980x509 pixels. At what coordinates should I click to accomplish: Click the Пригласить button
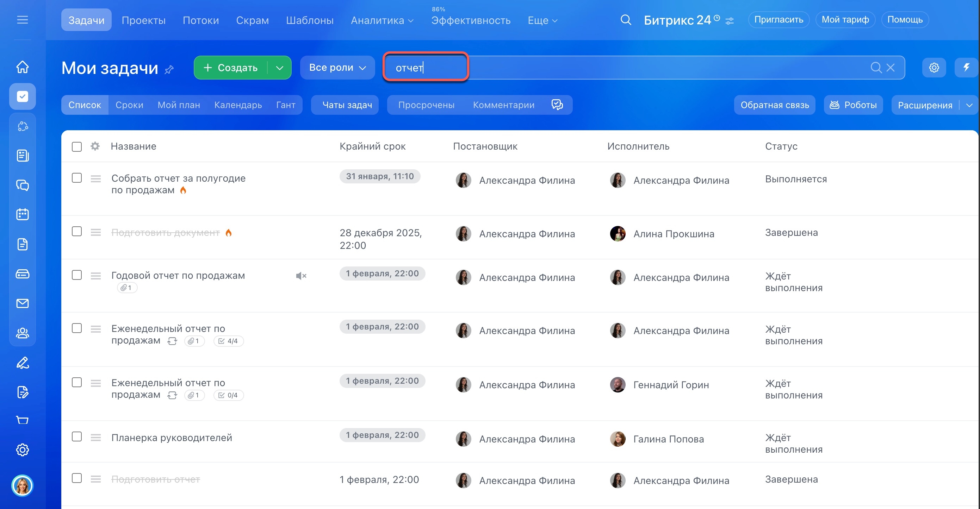778,20
